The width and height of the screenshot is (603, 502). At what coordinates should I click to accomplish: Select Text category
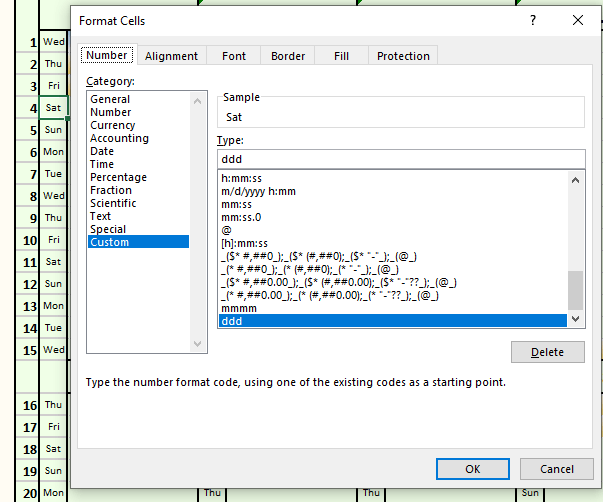[138, 216]
